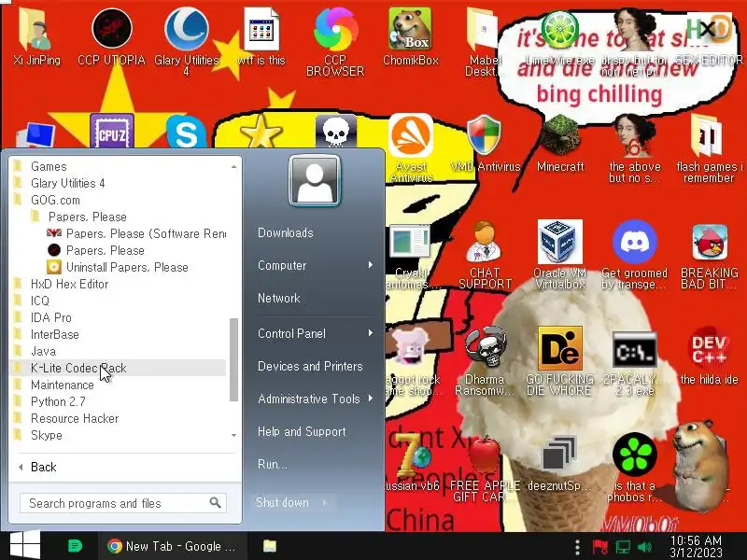Expand K-Lite Codec Pack folder
The height and width of the screenshot is (560, 747).
119,368
